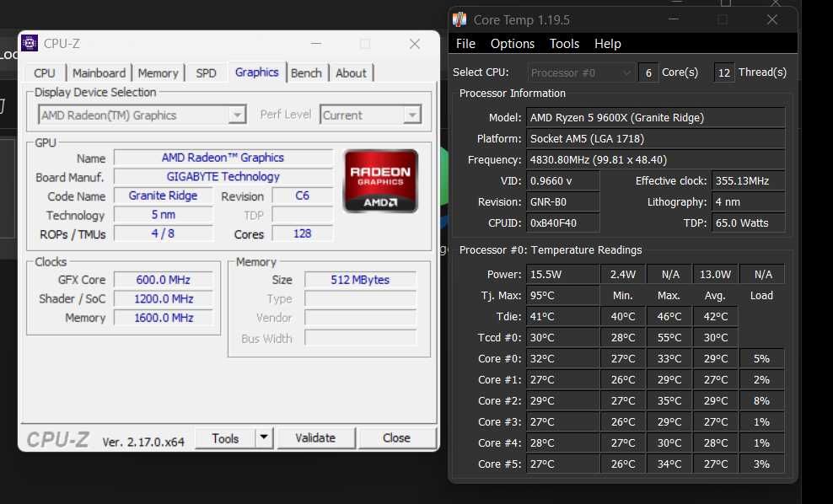Screen dimensions: 833x504
Task: Click the Core #5 load 3% value
Action: point(761,464)
